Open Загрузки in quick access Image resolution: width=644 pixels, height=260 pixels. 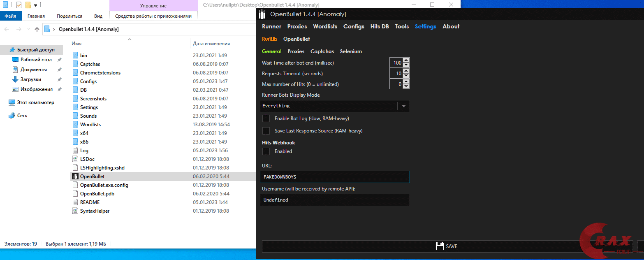(x=31, y=79)
